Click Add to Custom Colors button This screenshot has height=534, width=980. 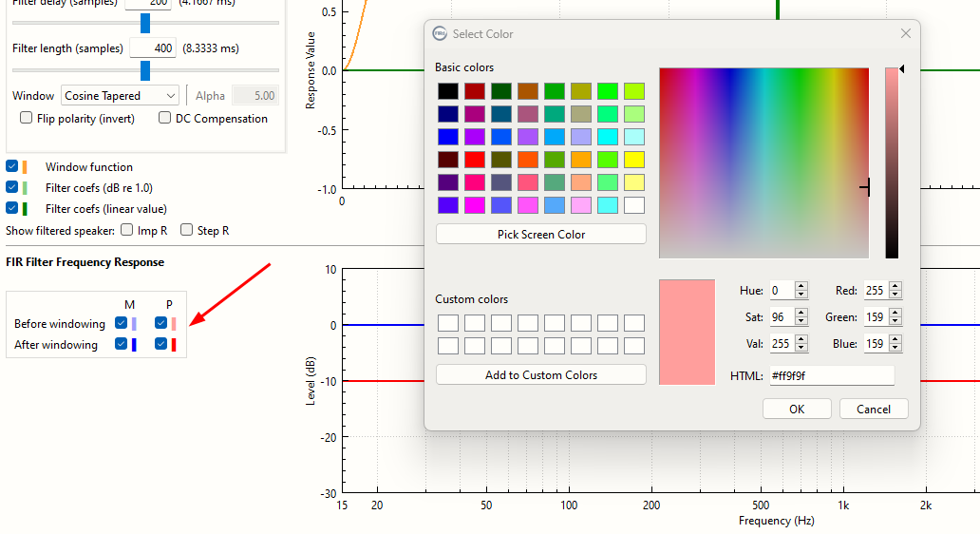point(541,374)
